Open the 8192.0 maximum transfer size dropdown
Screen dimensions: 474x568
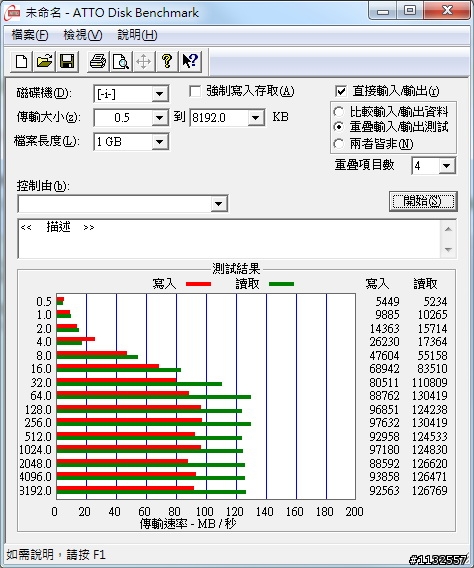tap(256, 118)
